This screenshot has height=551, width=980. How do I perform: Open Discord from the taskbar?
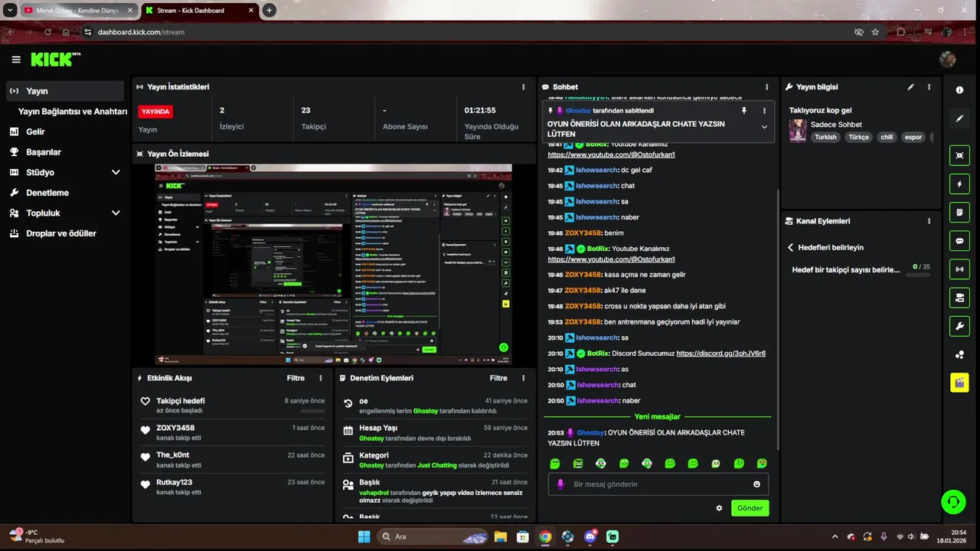point(590,536)
